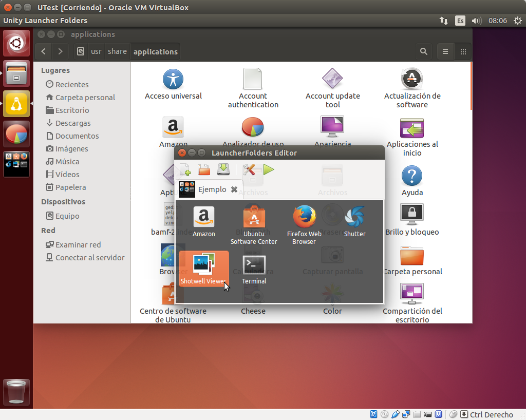Click the open folder icon in LauncherFolders toolbar
Image resolution: width=526 pixels, height=420 pixels.
[204, 169]
